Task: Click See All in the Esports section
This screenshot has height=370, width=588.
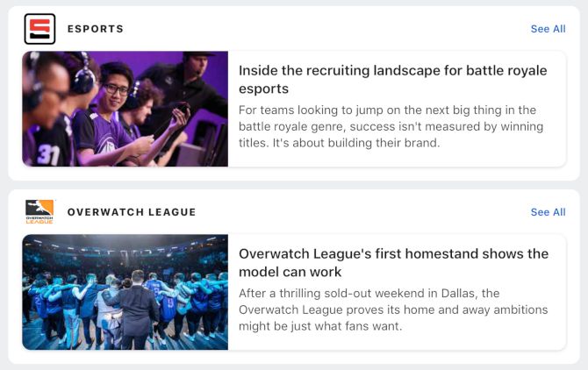Action: [x=548, y=29]
